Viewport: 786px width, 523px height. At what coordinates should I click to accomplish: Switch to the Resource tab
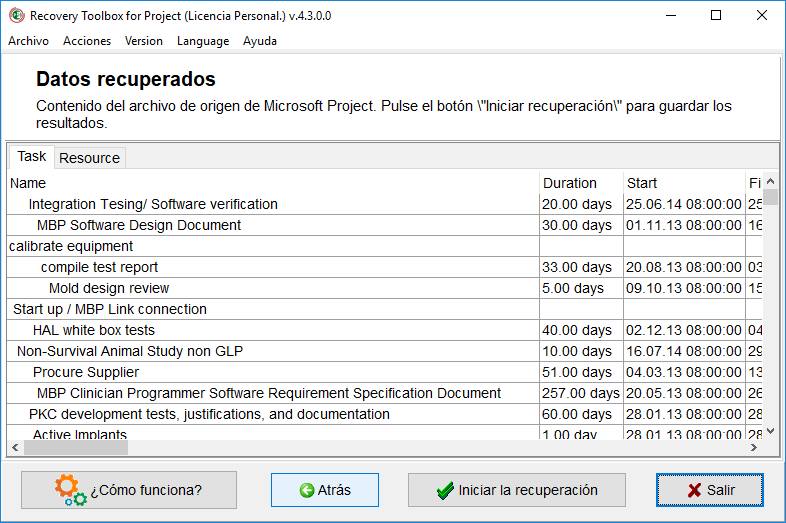coord(90,158)
